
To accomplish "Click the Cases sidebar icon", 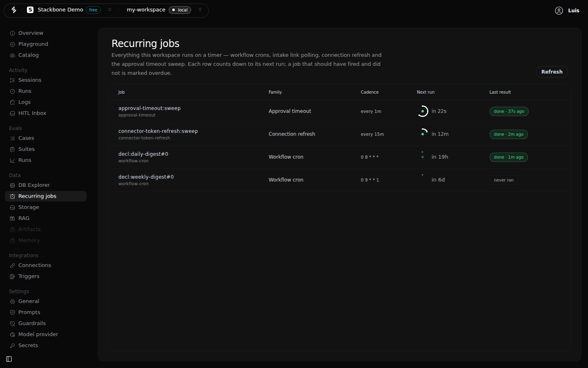I will coord(12,138).
